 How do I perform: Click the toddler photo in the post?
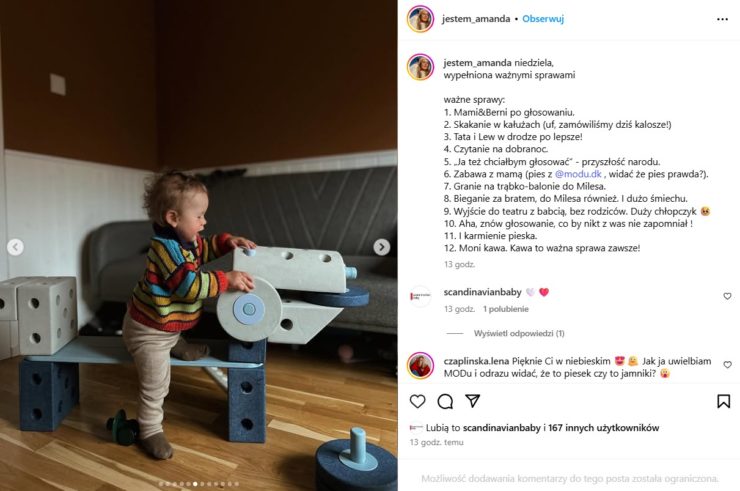click(199, 246)
